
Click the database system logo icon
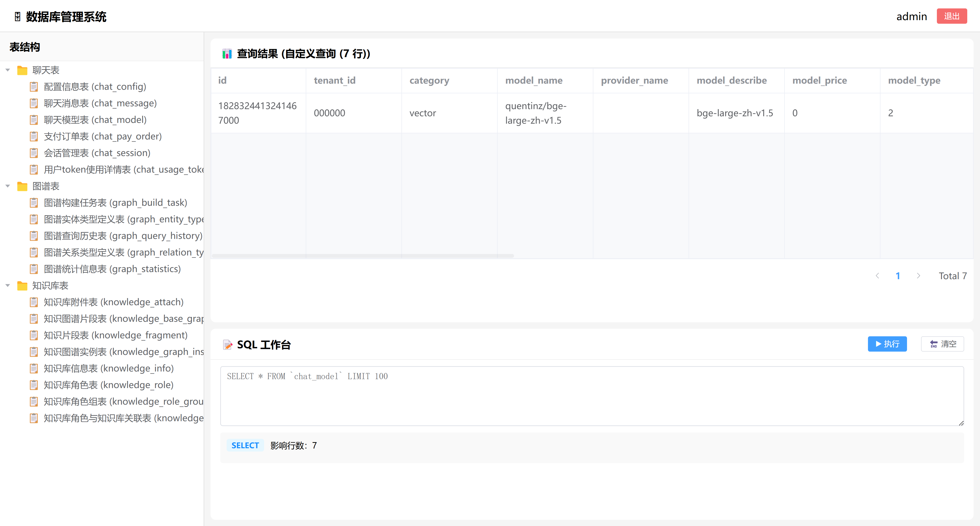(x=18, y=17)
